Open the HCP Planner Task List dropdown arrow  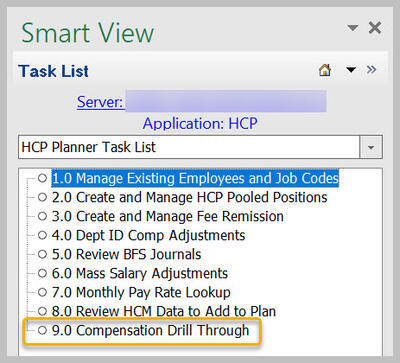pyautogui.click(x=371, y=147)
